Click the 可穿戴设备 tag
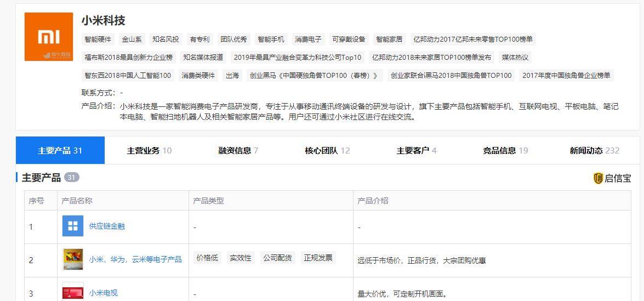 [x=349, y=39]
